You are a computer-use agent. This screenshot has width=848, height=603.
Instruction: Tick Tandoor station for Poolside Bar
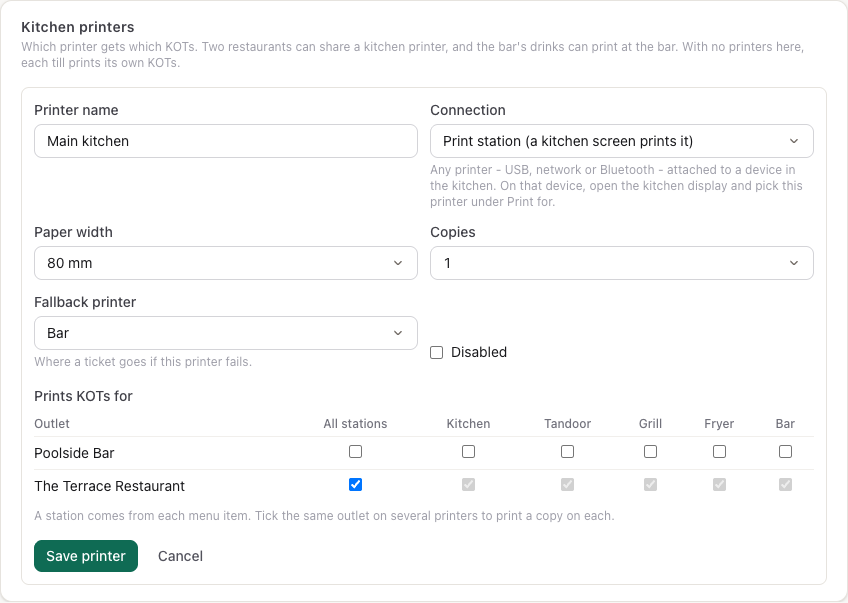(x=567, y=452)
